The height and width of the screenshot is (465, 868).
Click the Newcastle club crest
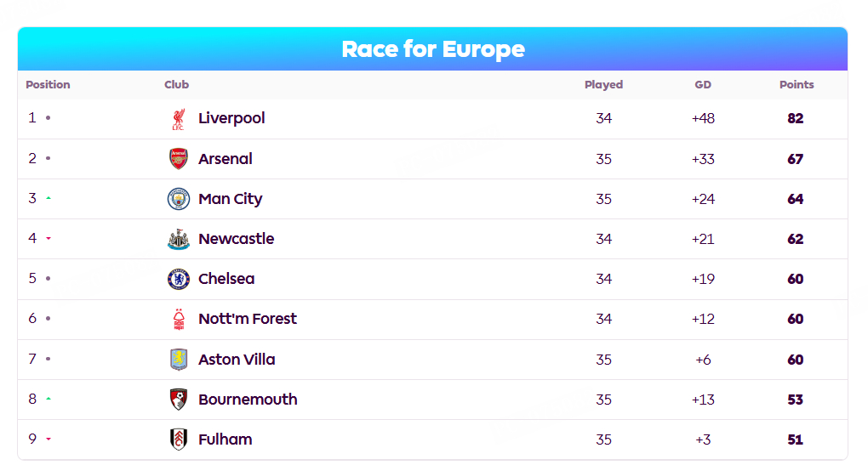(178, 239)
